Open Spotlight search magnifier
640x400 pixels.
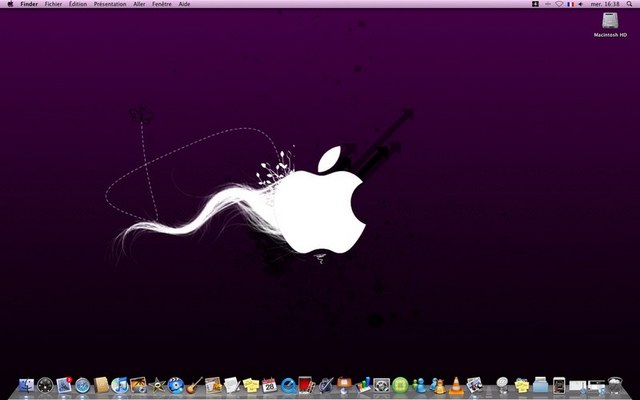click(629, 4)
